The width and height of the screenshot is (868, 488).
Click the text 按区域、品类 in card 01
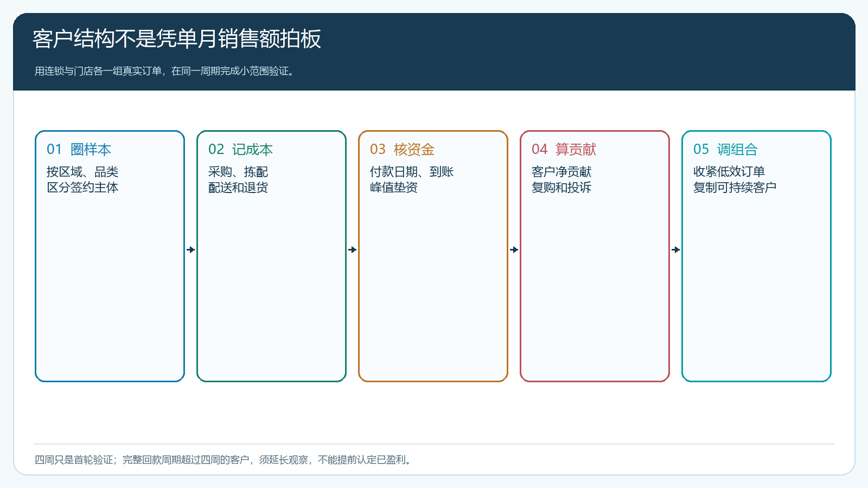[82, 172]
